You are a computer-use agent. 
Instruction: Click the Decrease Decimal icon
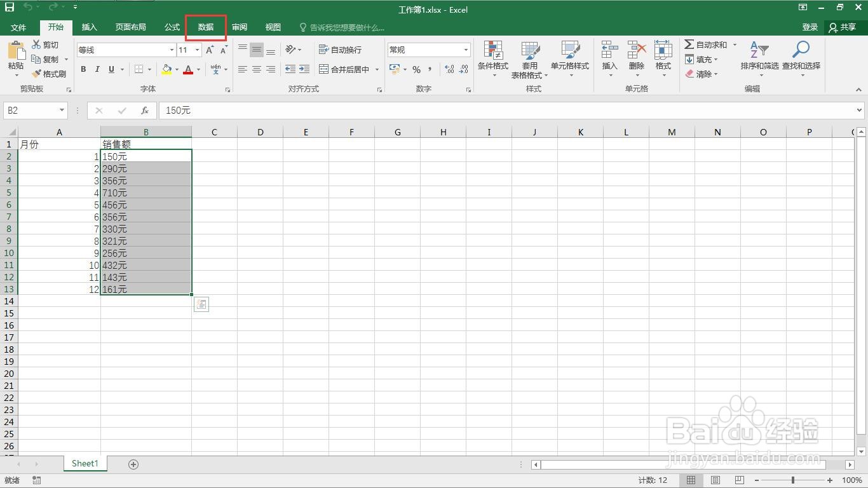click(465, 69)
